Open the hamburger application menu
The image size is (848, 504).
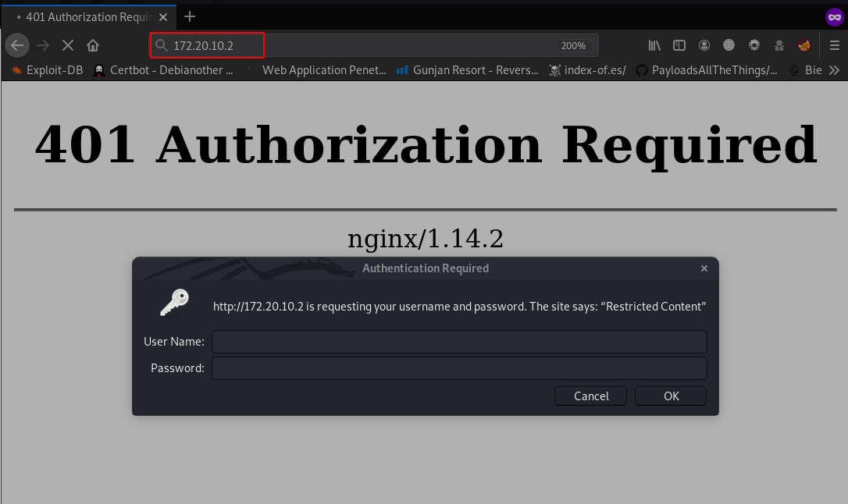[835, 45]
